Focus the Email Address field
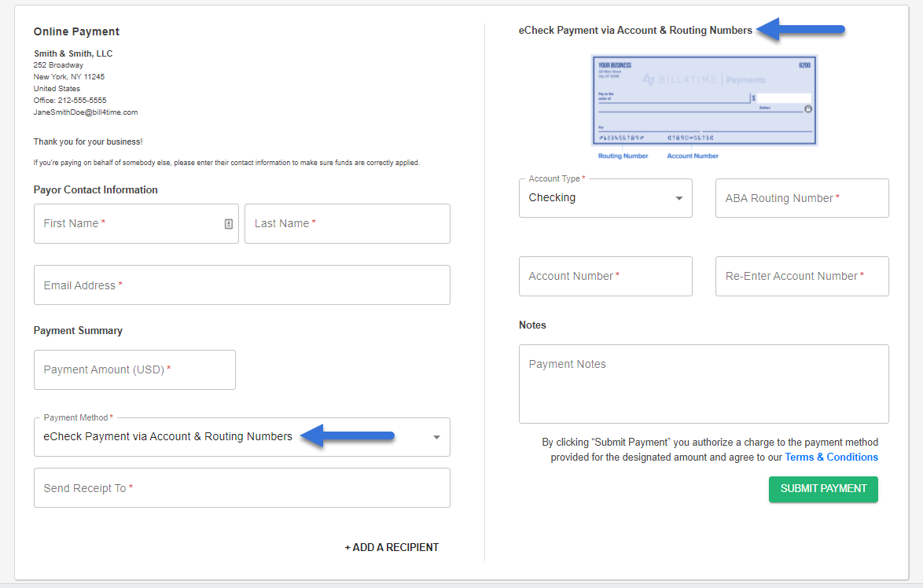Screen dimensions: 923x588 [242, 285]
